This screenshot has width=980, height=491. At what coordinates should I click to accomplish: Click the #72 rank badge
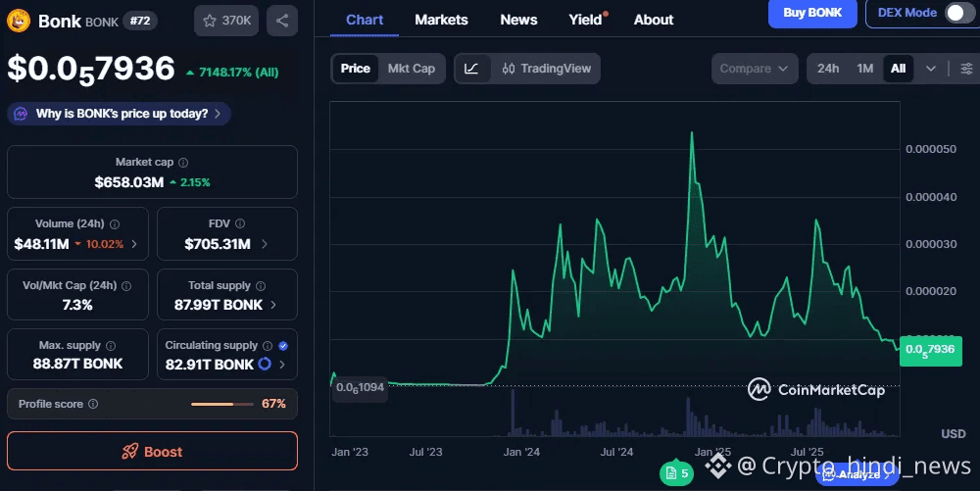tap(140, 21)
